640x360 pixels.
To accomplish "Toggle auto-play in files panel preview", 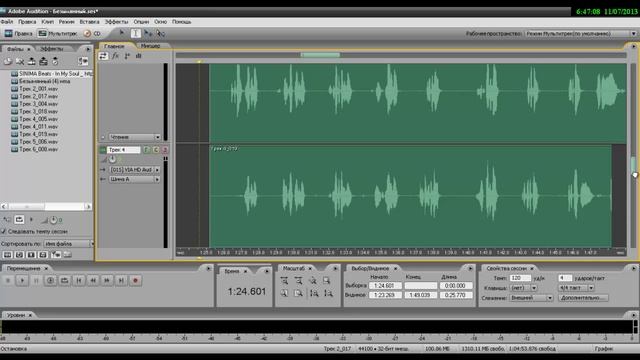I will (7, 220).
